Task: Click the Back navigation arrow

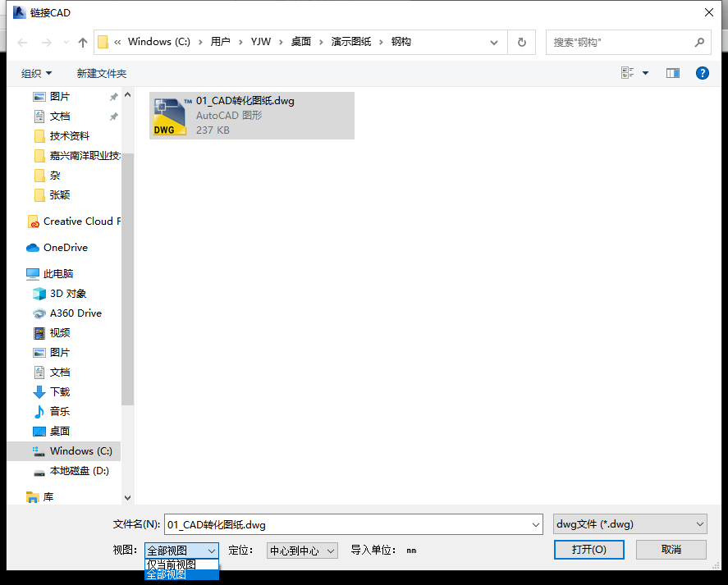Action: pyautogui.click(x=22, y=43)
